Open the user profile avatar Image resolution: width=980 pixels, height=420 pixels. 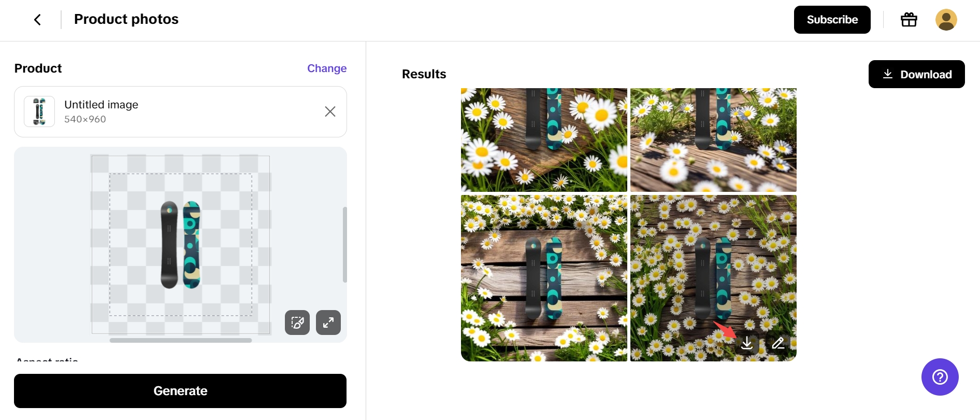click(x=946, y=20)
